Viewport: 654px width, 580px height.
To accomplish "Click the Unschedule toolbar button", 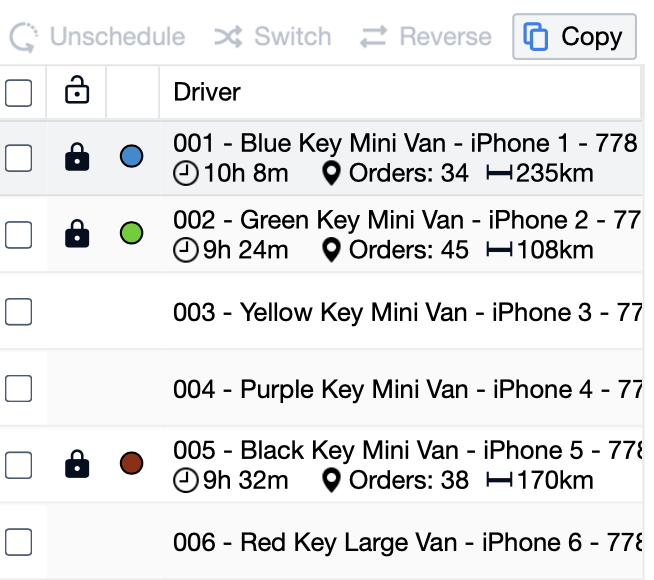I will pyautogui.click(x=98, y=37).
